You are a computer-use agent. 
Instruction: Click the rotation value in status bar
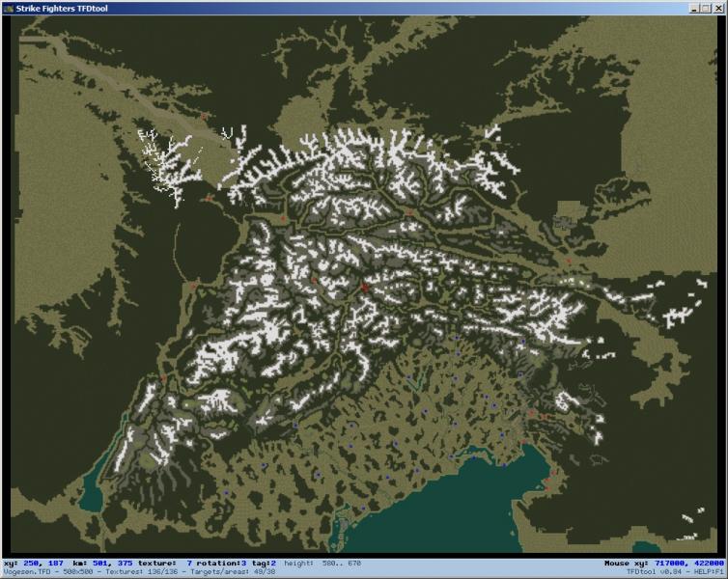(243, 564)
